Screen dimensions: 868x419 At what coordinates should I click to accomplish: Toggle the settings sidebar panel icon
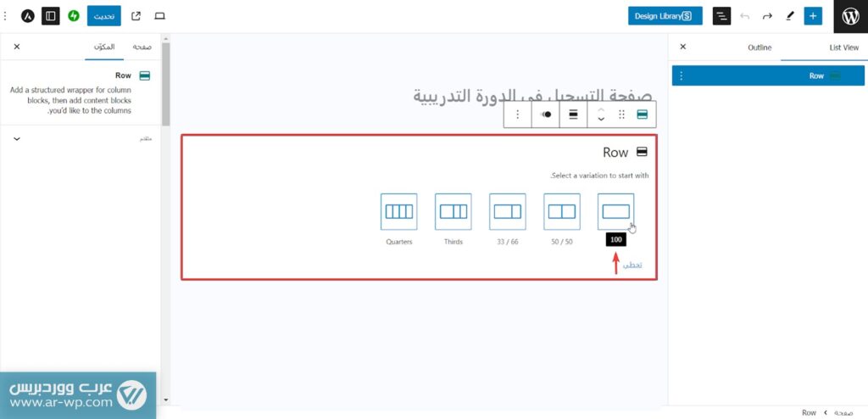(50, 16)
